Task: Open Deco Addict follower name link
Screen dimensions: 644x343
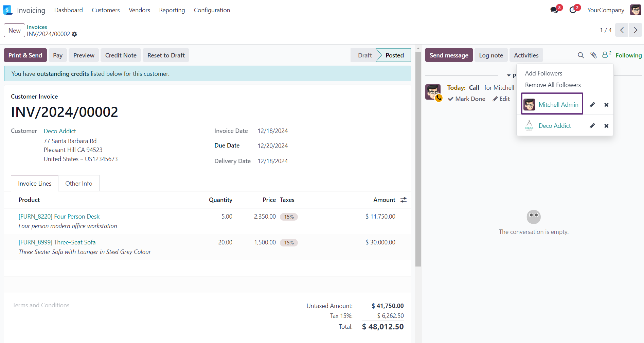Action: [555, 125]
